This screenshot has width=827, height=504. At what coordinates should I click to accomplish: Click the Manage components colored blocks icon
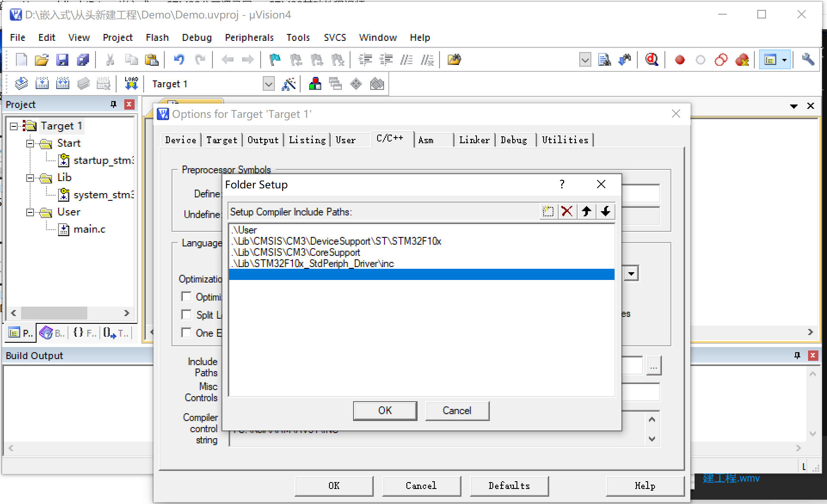[x=315, y=84]
